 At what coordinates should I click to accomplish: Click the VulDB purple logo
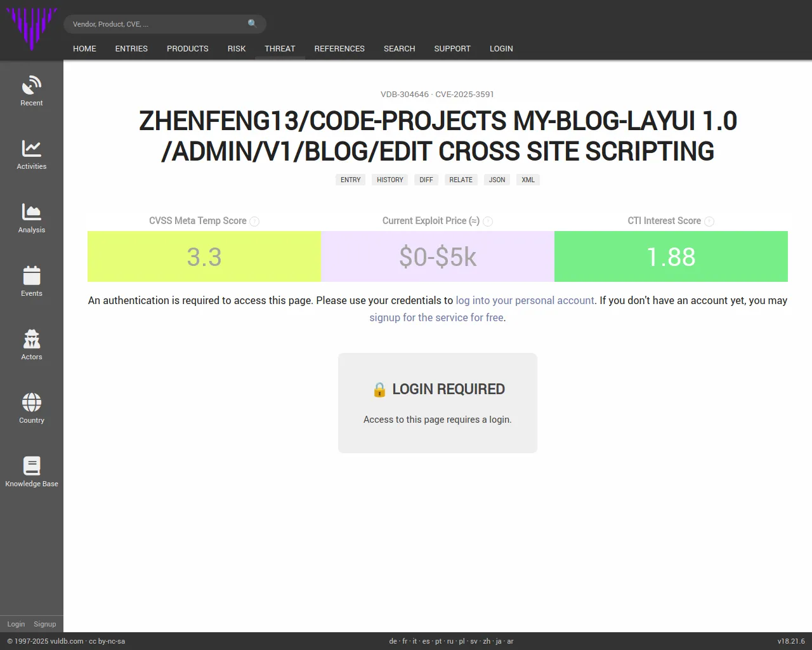(32, 29)
